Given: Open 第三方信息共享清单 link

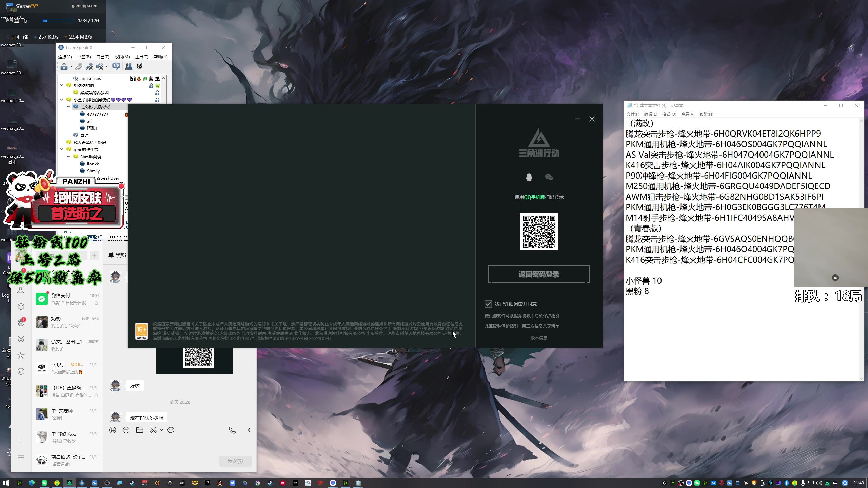Looking at the screenshot, I should (x=540, y=326).
